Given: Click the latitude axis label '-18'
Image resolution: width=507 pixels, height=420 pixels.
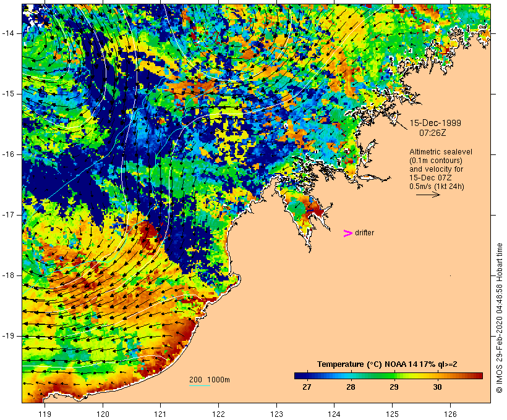Looking at the screenshot, I should [x=8, y=275].
